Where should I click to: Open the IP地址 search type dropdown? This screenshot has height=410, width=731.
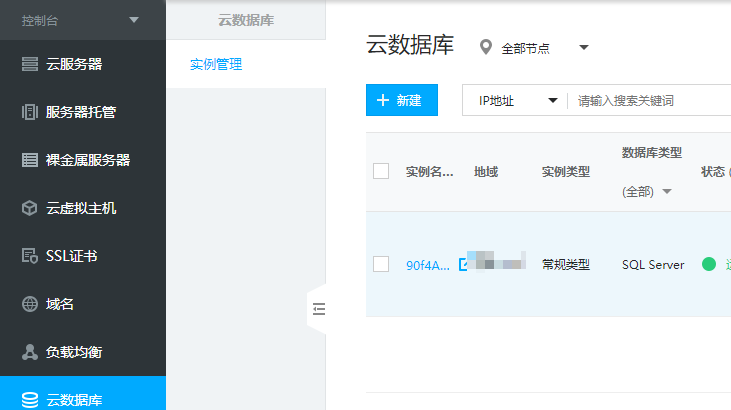click(x=516, y=101)
